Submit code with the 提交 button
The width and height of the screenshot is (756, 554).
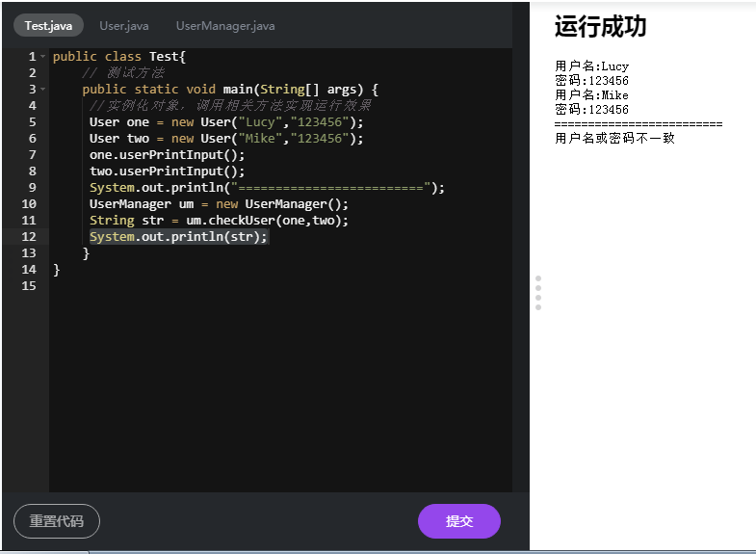point(459,520)
